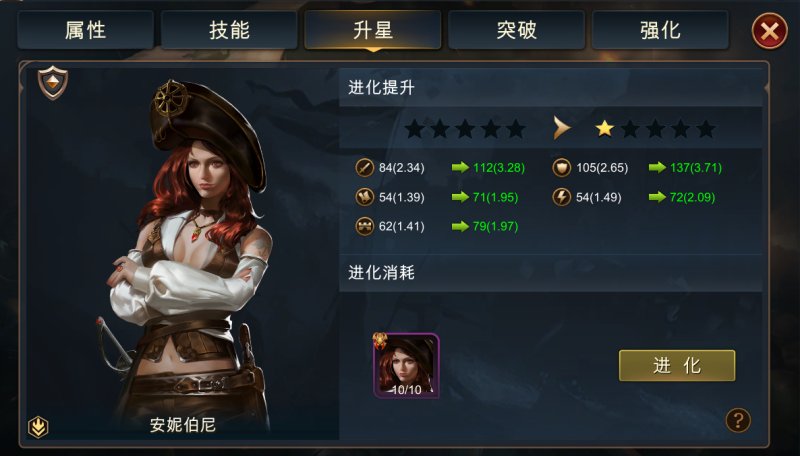Go to the 突破 tab

pos(516,30)
